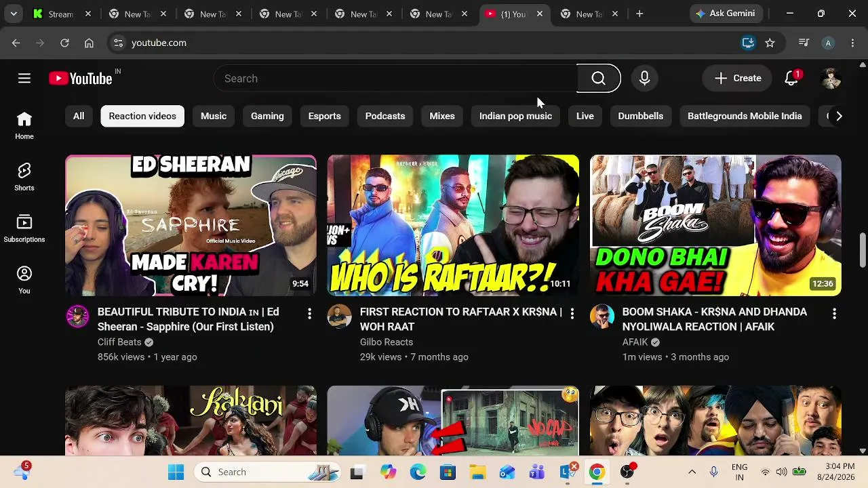Image resolution: width=868 pixels, height=488 pixels.
Task: Select the Music filter chip
Action: tap(214, 116)
